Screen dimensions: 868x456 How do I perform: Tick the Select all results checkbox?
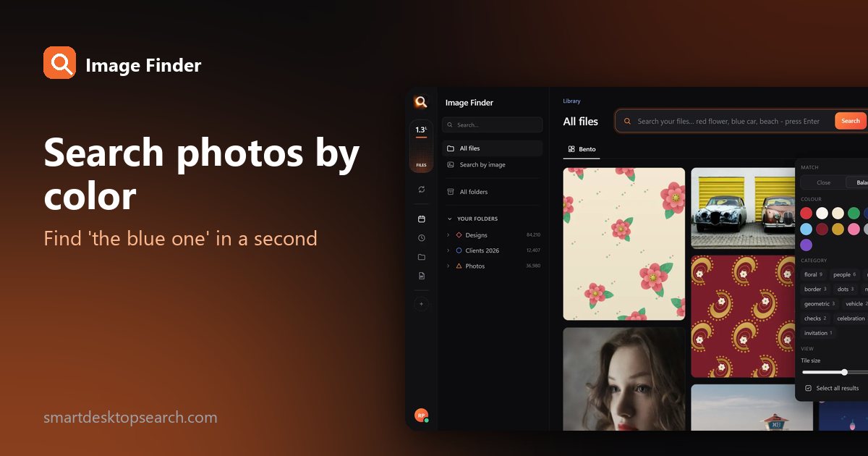click(808, 388)
